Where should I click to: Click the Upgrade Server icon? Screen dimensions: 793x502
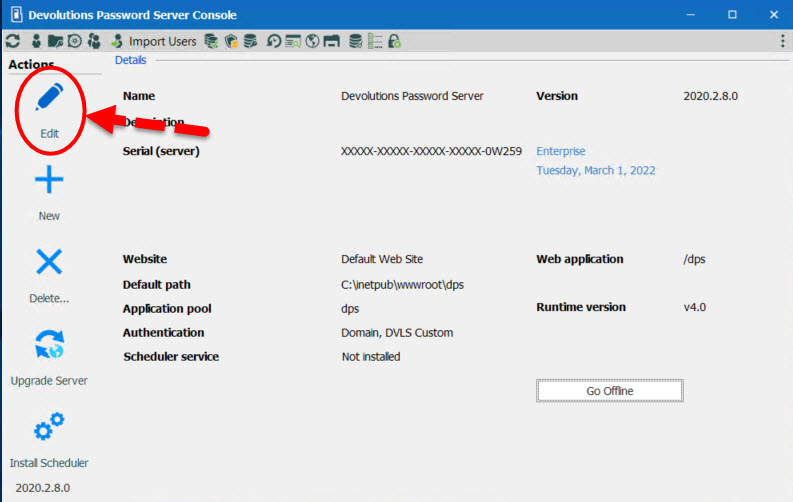pos(49,345)
